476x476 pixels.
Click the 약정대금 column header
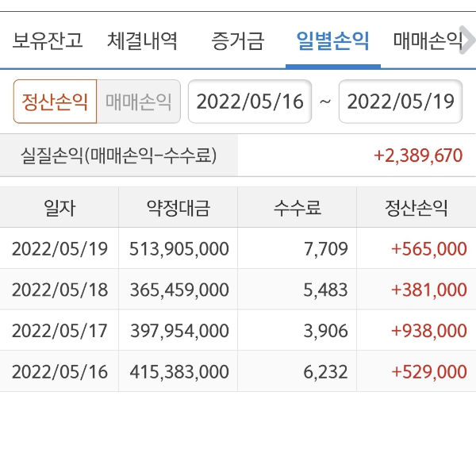pos(178,208)
